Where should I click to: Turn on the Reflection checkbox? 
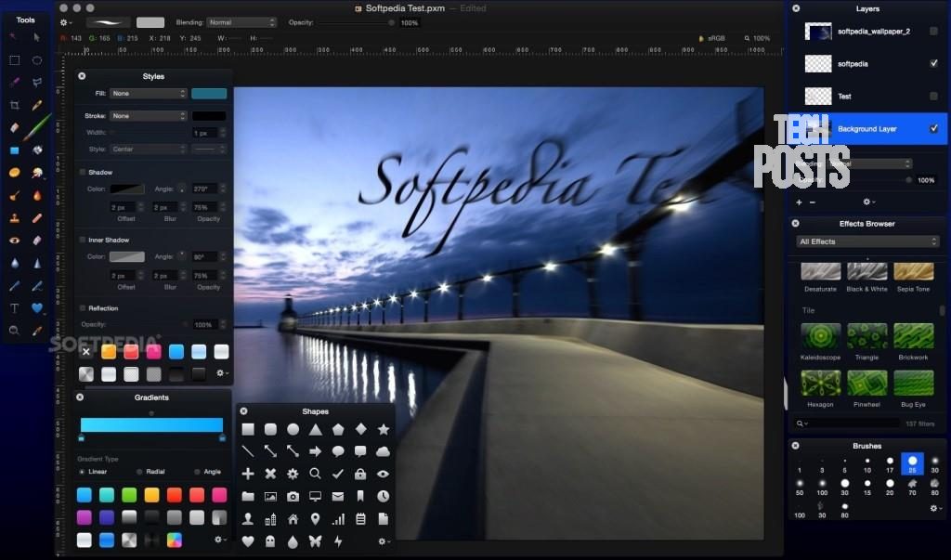[83, 308]
